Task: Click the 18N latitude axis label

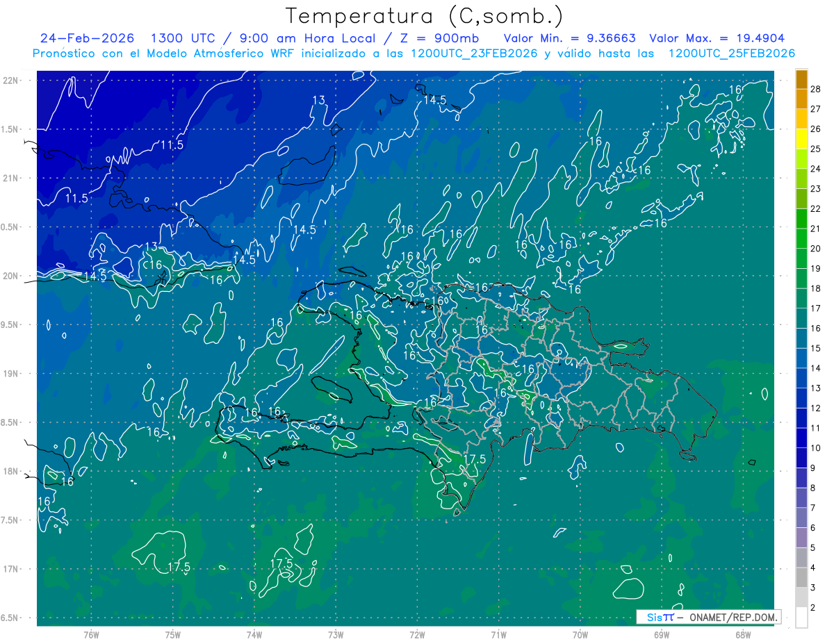Action: pyautogui.click(x=12, y=471)
